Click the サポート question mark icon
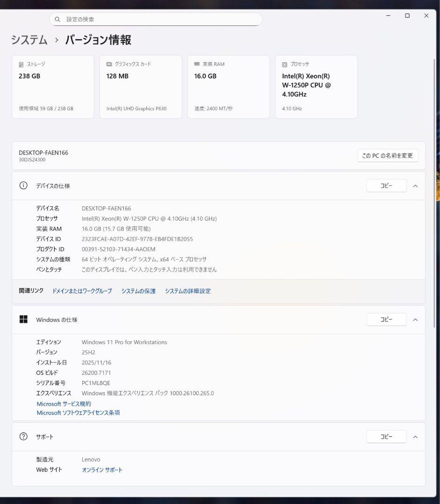Screen dimensions: 440x504 23,436
